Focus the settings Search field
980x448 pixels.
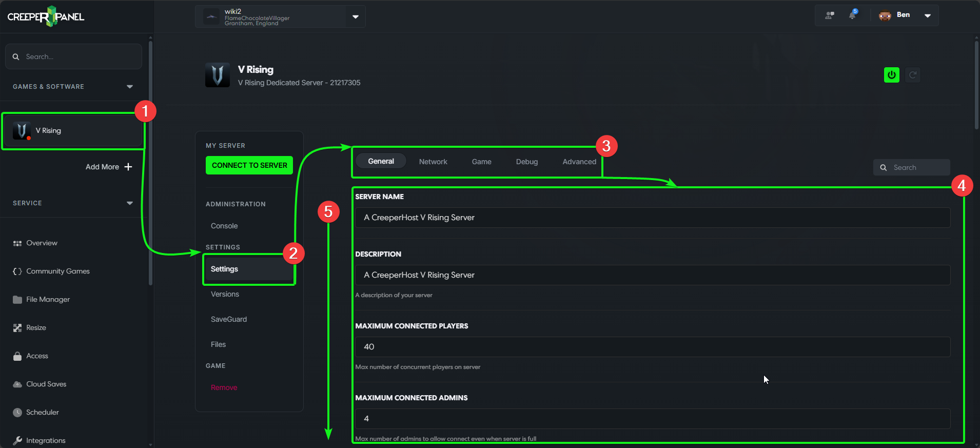pos(912,167)
